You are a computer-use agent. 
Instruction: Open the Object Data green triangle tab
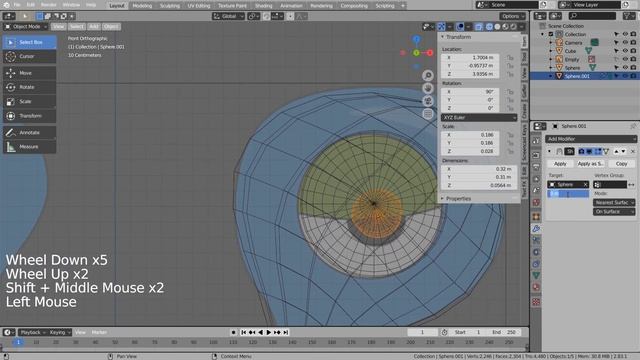[x=536, y=276]
